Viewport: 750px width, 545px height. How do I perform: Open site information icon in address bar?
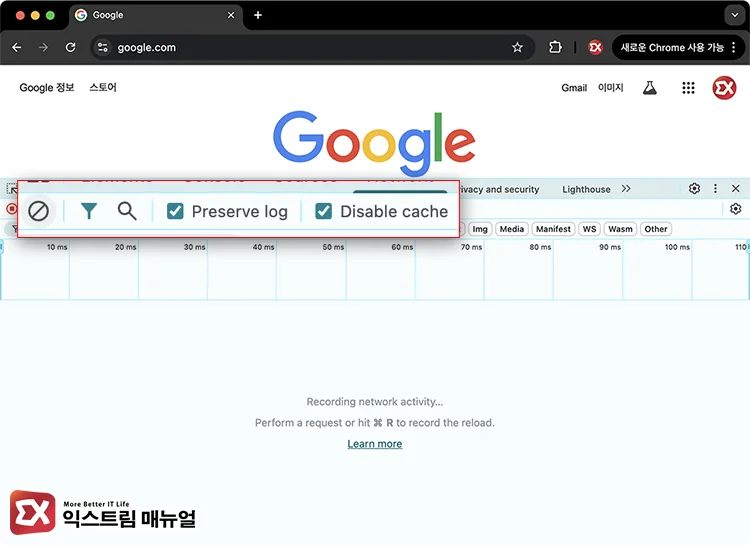(102, 47)
